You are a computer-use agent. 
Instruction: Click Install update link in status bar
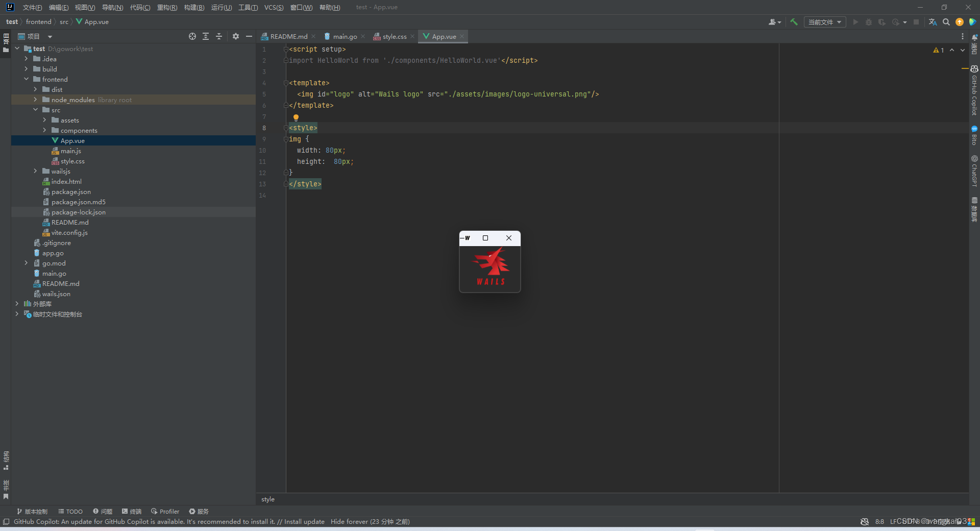point(304,521)
